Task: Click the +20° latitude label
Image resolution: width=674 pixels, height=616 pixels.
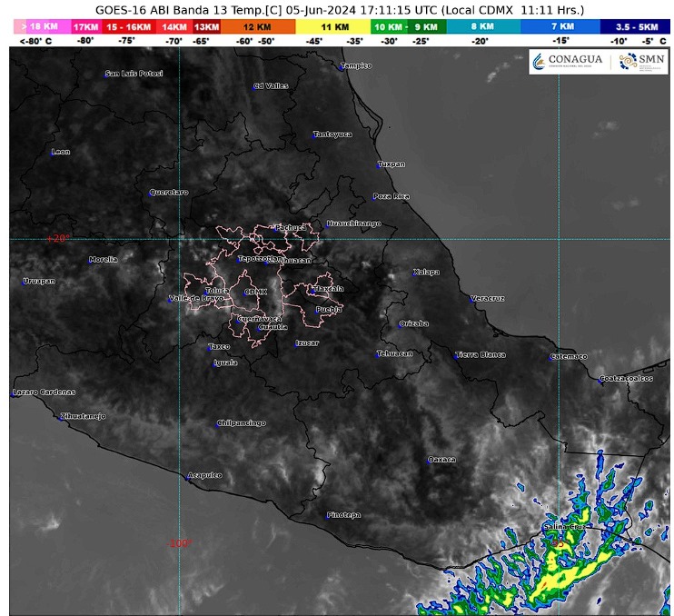Action: pyautogui.click(x=58, y=239)
